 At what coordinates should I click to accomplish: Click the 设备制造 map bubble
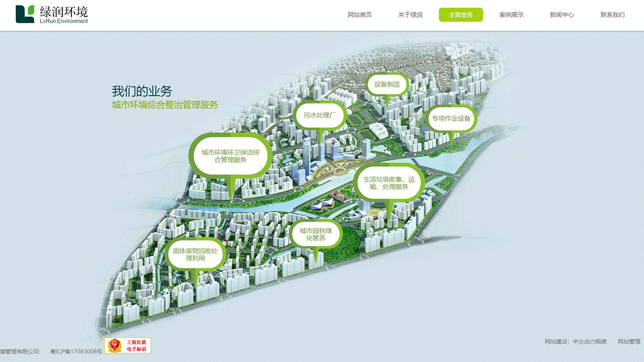pyautogui.click(x=386, y=84)
